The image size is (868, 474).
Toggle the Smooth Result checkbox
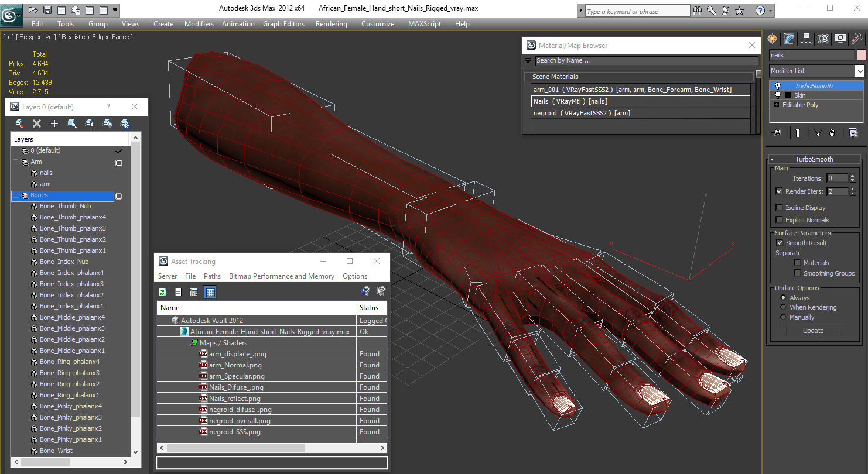click(780, 243)
